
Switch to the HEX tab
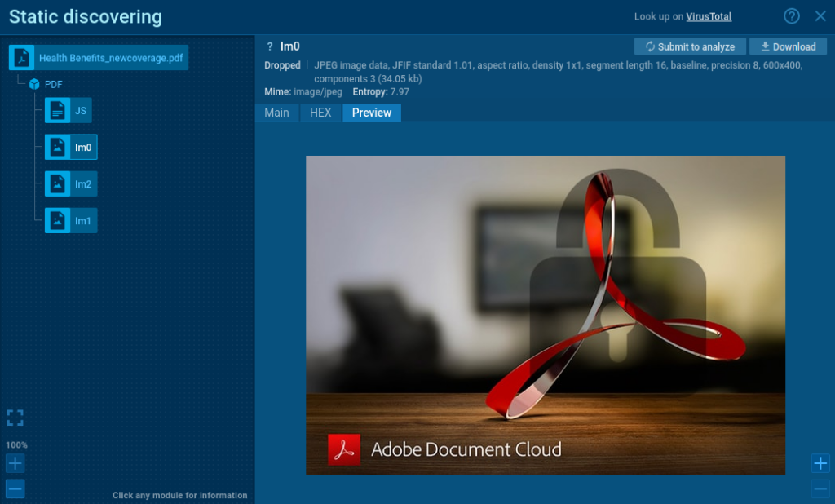point(320,113)
